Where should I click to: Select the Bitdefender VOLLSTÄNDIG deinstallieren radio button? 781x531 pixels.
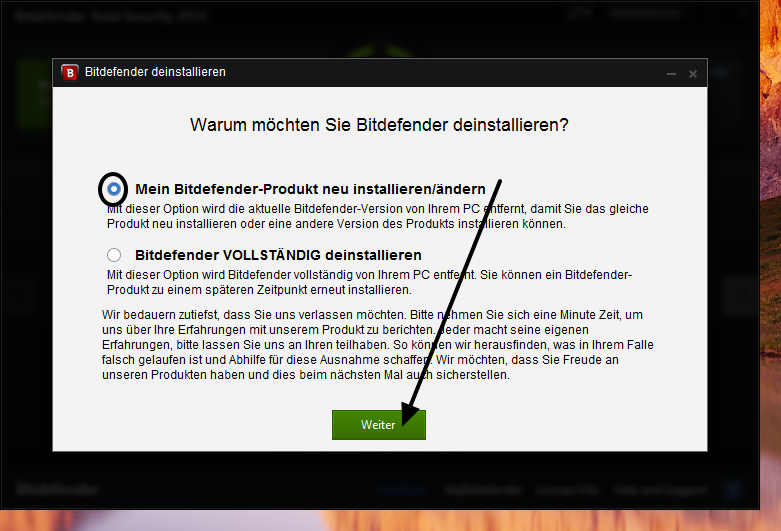point(114,255)
